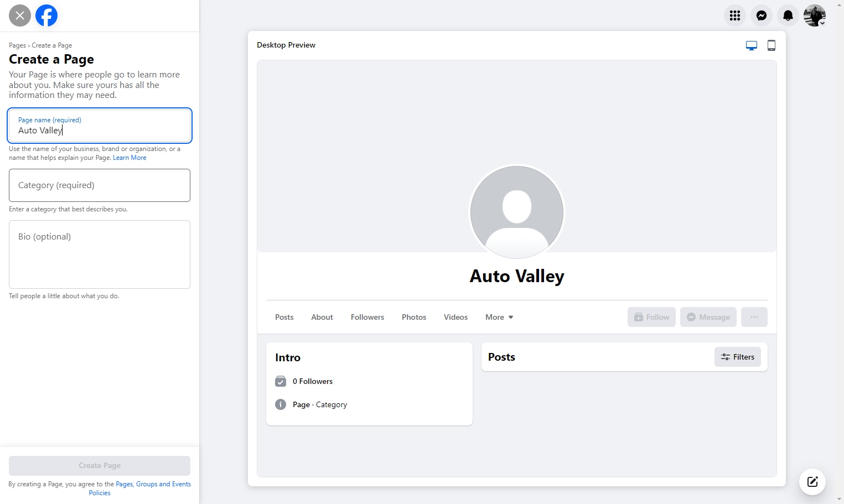This screenshot has width=844, height=504.
Task: Click the Facebook logo icon
Action: point(46,15)
